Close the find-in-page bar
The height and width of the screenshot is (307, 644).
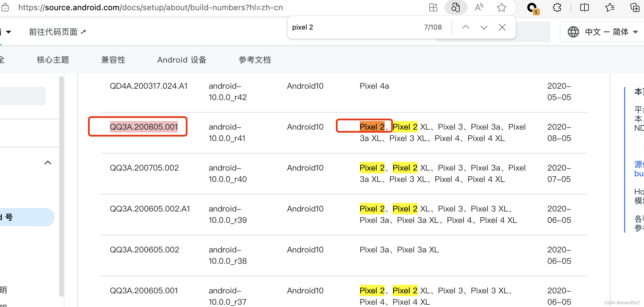tap(502, 27)
